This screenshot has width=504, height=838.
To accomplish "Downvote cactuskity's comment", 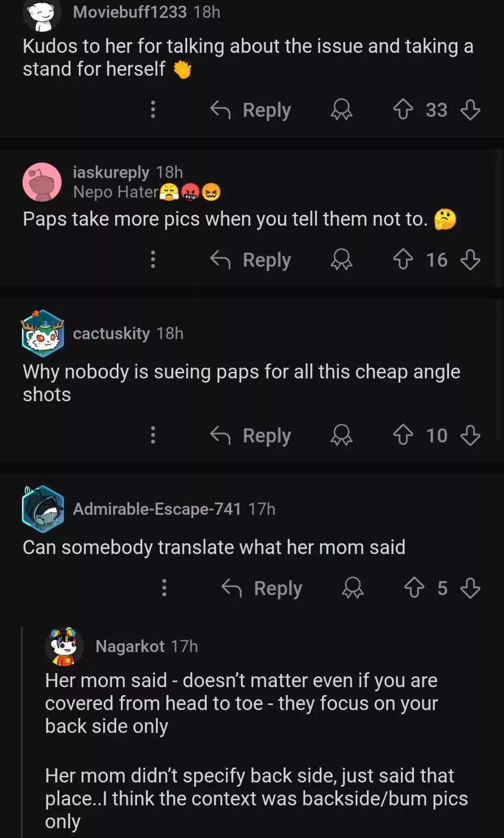I will click(x=470, y=435).
